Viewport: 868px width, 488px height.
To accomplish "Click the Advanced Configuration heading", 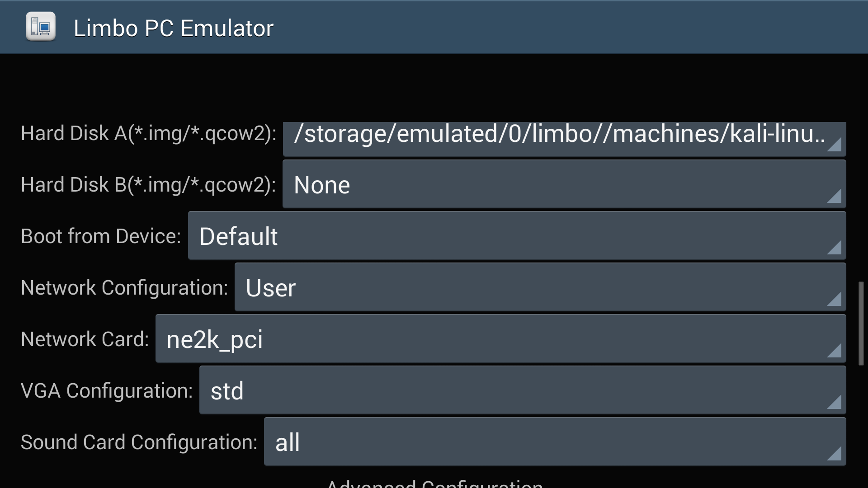I will [x=434, y=483].
